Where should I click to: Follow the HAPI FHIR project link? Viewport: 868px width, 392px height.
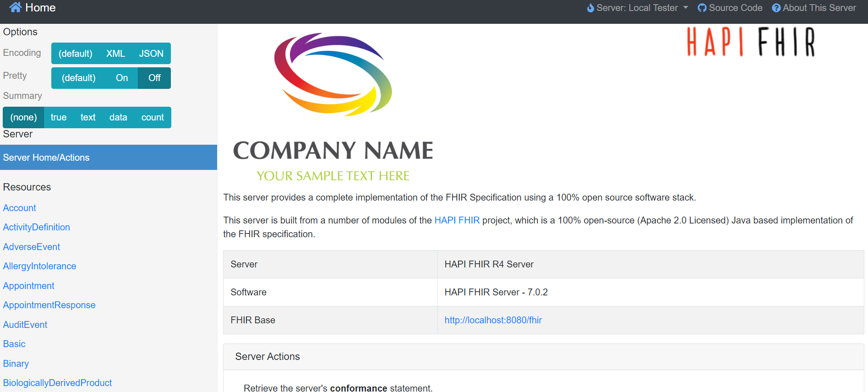[457, 220]
